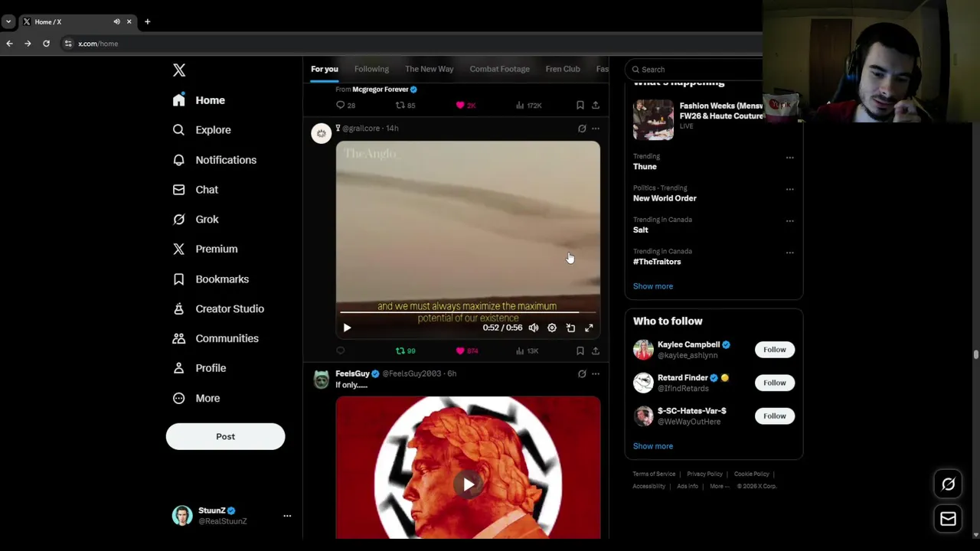This screenshot has width=980, height=551.
Task: Open Explore from the sidebar
Action: [x=201, y=130]
